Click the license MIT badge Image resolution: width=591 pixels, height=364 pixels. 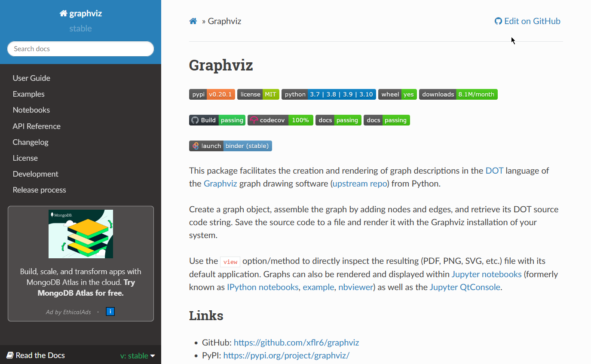coord(258,94)
